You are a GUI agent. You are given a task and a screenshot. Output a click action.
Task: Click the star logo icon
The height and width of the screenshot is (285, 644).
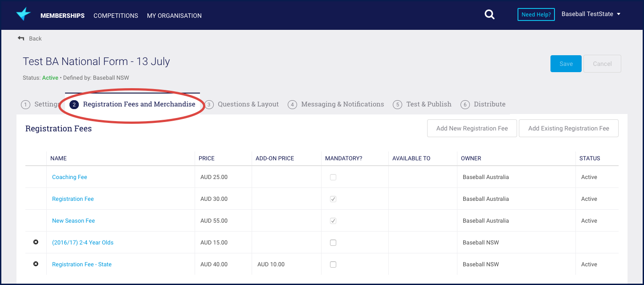point(23,14)
